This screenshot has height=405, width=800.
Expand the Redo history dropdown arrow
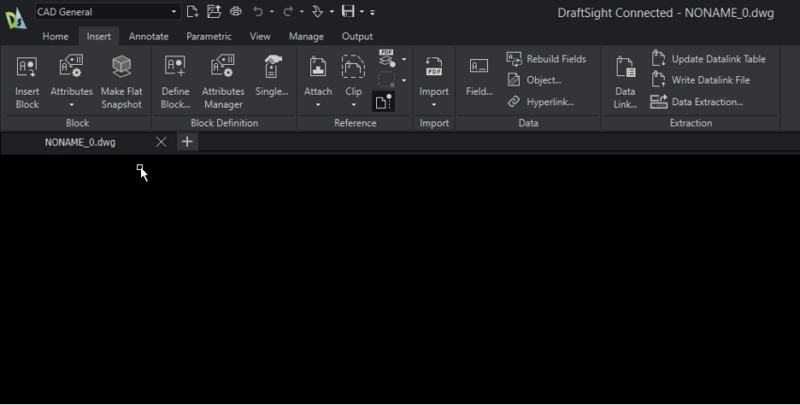pyautogui.click(x=302, y=12)
